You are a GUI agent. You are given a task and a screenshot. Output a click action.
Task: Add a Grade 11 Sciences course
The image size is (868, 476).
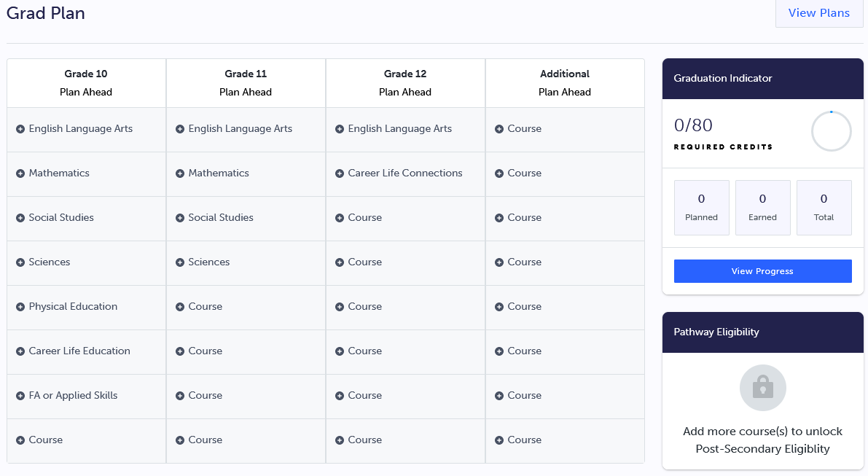click(x=245, y=262)
